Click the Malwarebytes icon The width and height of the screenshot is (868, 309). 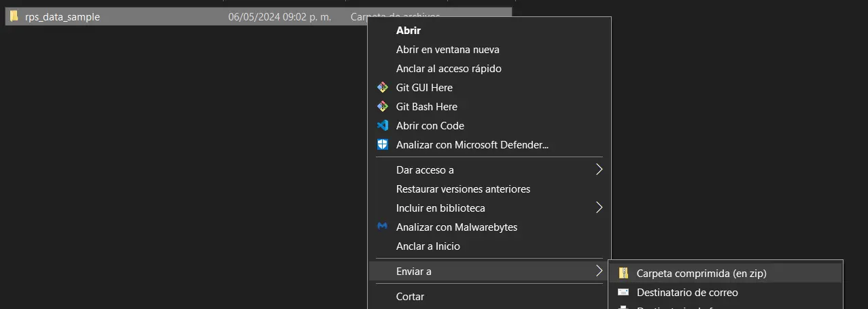(382, 227)
